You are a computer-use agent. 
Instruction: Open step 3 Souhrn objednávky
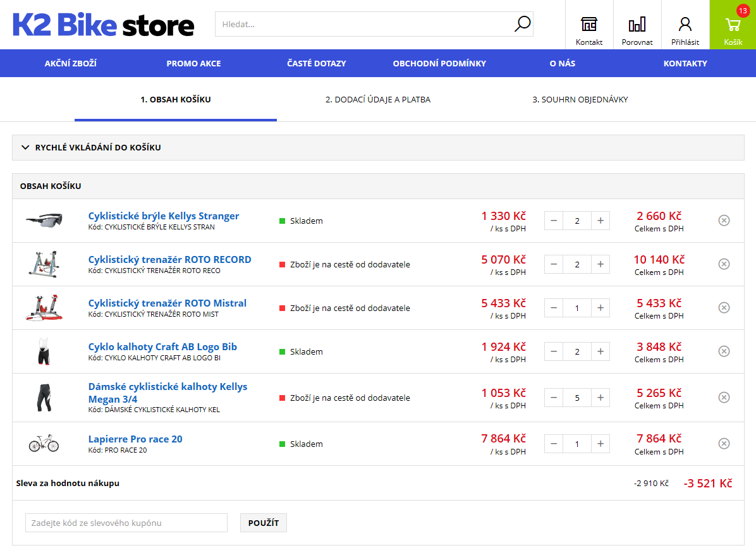pos(580,99)
